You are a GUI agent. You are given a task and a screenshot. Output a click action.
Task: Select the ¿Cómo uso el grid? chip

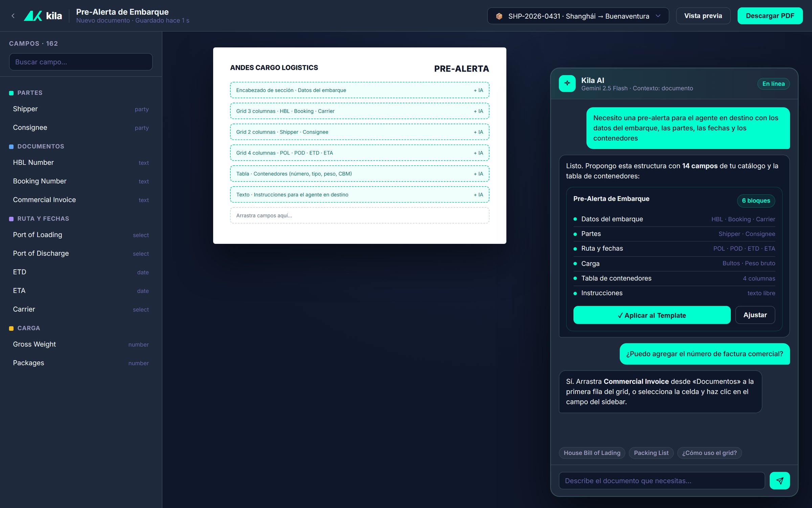709,453
